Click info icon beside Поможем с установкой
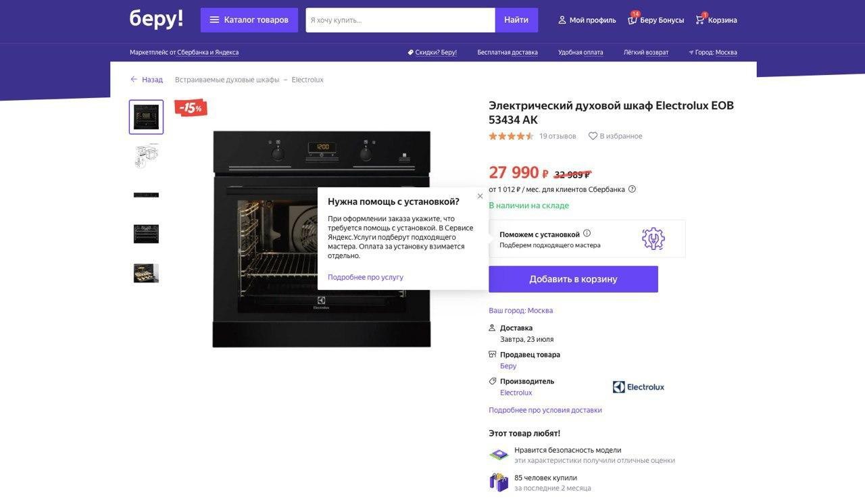Screen dimensions: 865x504 click(x=587, y=233)
